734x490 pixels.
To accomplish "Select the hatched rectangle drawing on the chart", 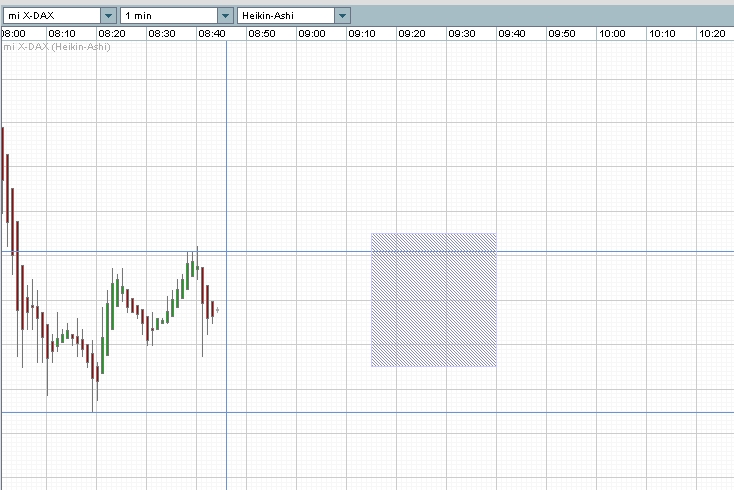I will (x=434, y=300).
